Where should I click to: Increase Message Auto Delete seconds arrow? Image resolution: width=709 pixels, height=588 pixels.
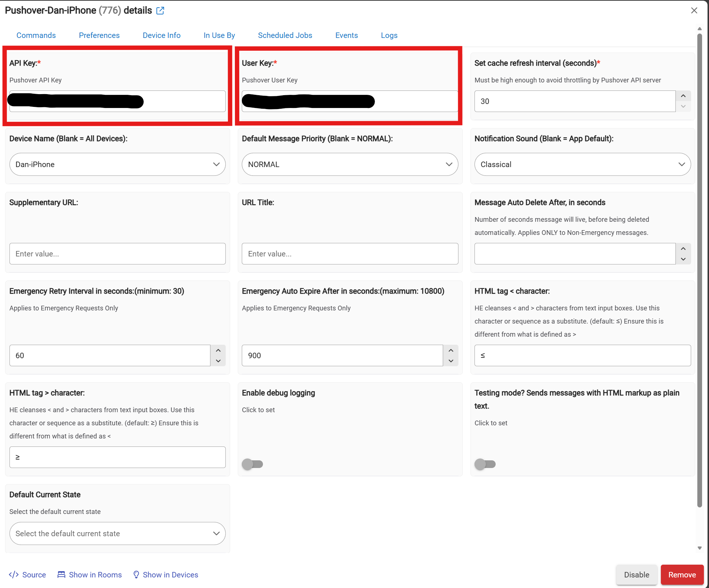[683, 248]
